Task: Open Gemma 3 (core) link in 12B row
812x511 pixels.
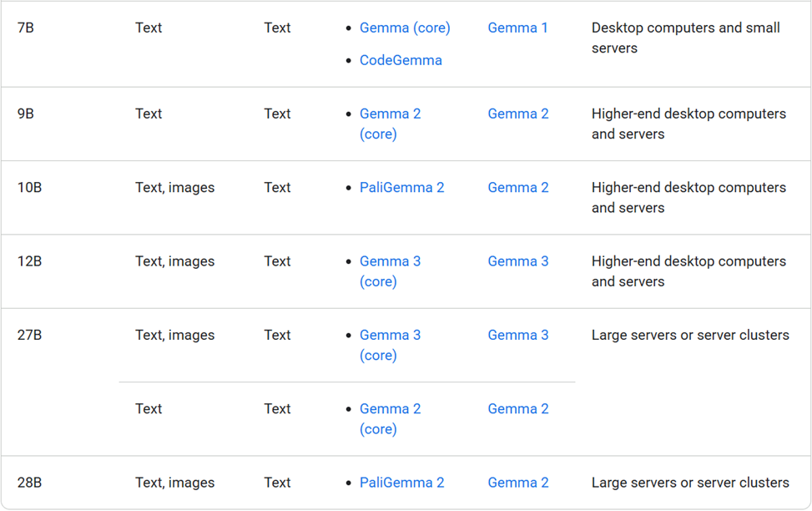Action: point(390,271)
